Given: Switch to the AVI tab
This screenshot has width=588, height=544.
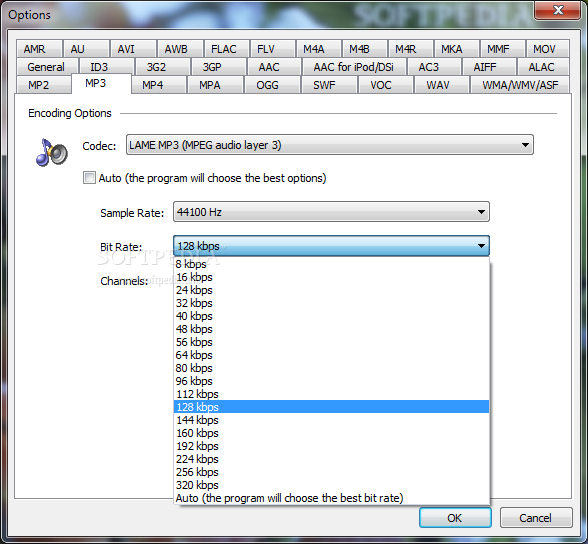Looking at the screenshot, I should click(133, 49).
